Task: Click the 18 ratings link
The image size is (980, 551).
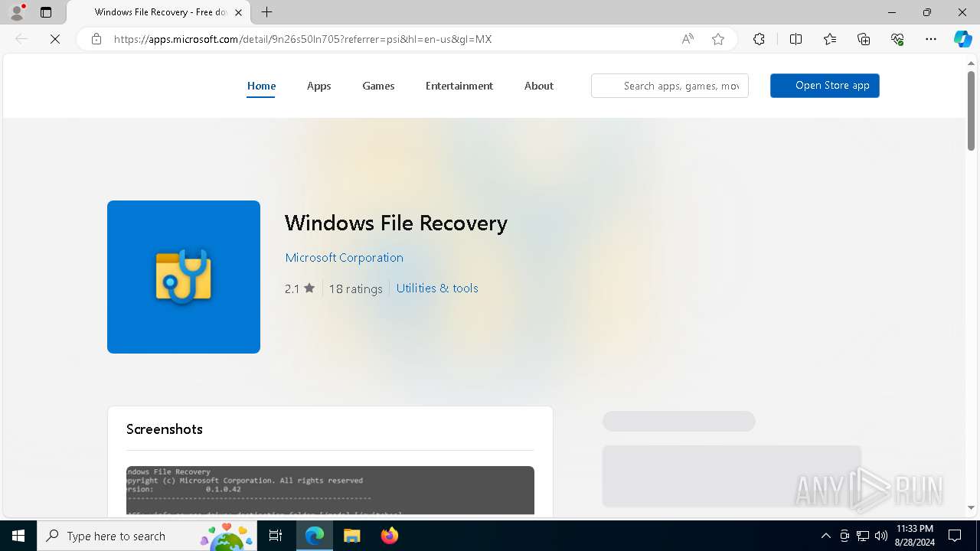Action: [x=355, y=289]
